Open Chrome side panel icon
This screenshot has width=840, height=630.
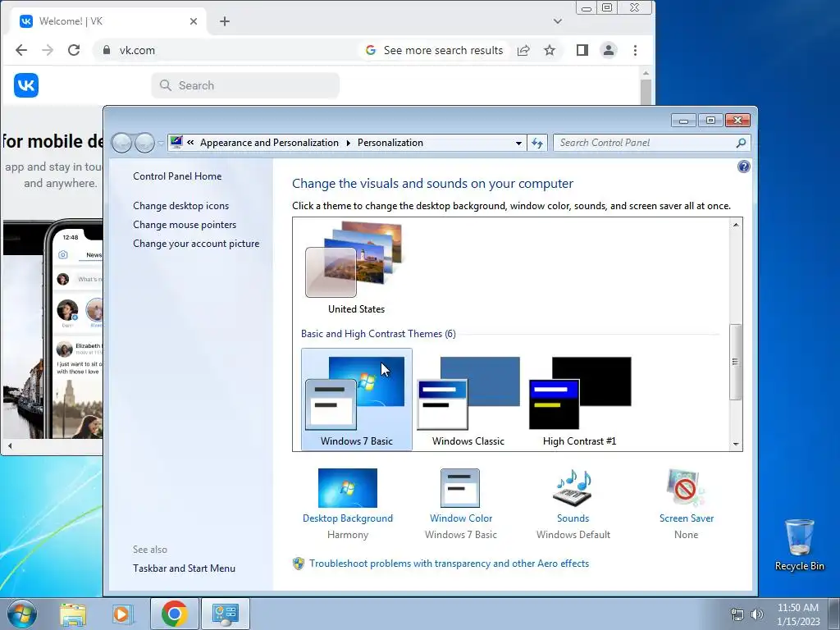(582, 50)
